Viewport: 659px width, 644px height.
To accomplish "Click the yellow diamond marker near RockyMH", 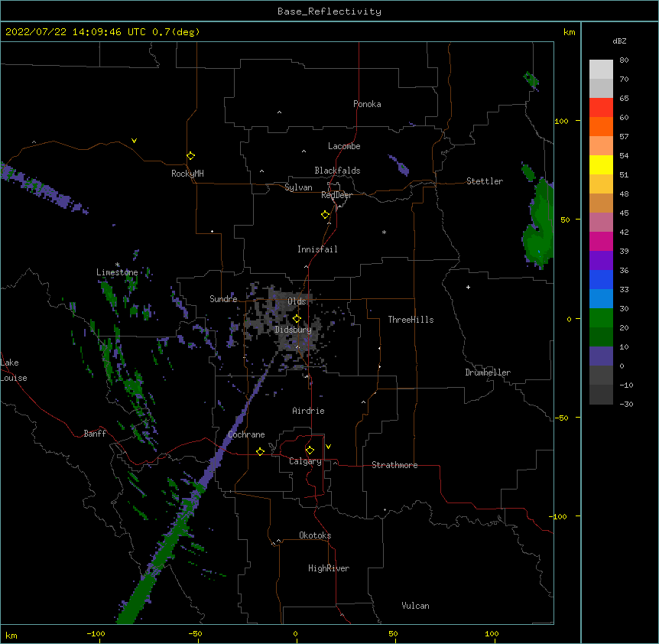I will point(190,156).
